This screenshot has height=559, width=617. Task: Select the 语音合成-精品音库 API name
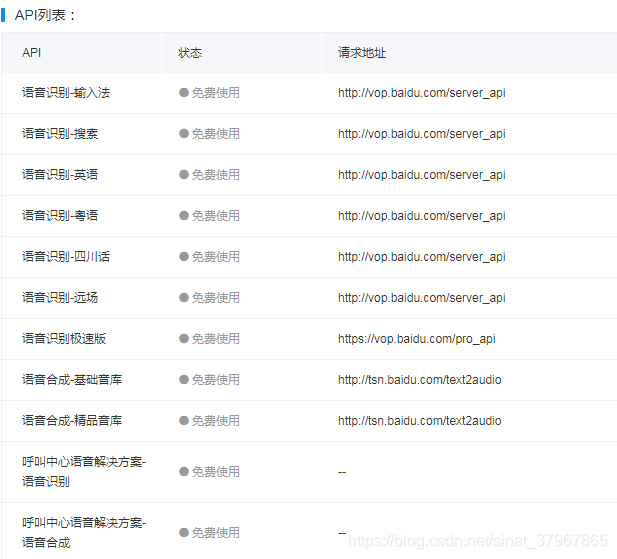[72, 421]
